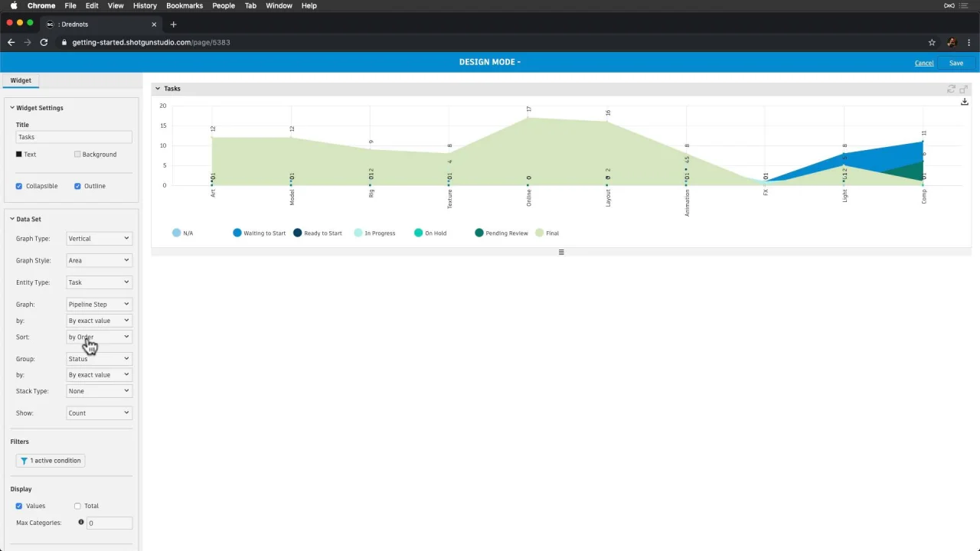Download the Tasks graph
This screenshot has width=980, height=551.
coord(964,102)
